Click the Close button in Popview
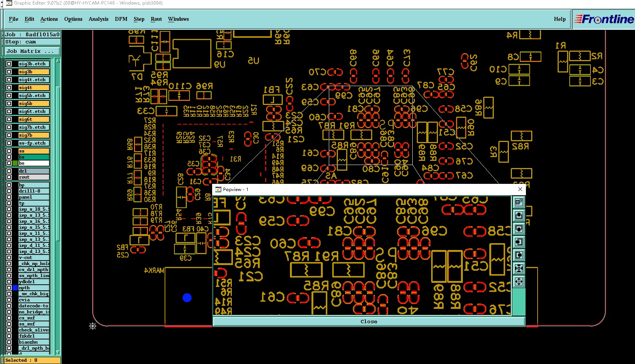Image resolution: width=635 pixels, height=364 pixels. pos(369,322)
